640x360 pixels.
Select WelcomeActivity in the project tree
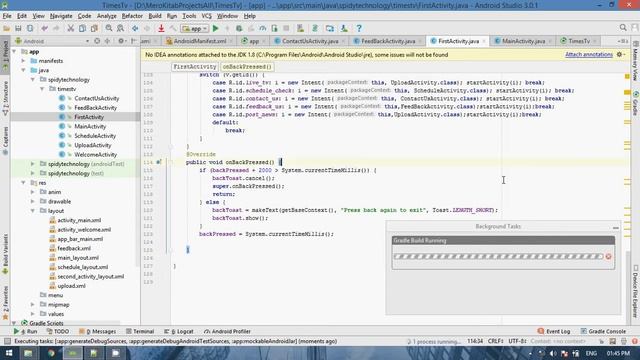point(96,155)
